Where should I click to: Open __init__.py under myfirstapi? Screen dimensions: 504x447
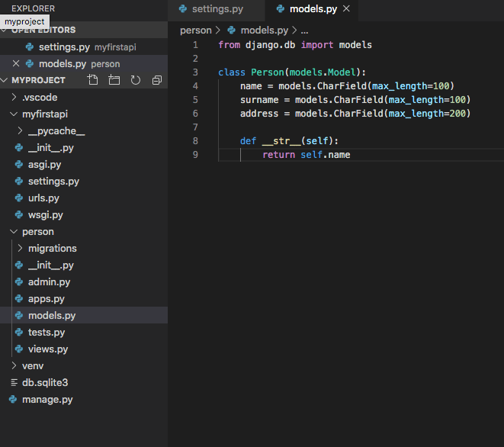84,148
